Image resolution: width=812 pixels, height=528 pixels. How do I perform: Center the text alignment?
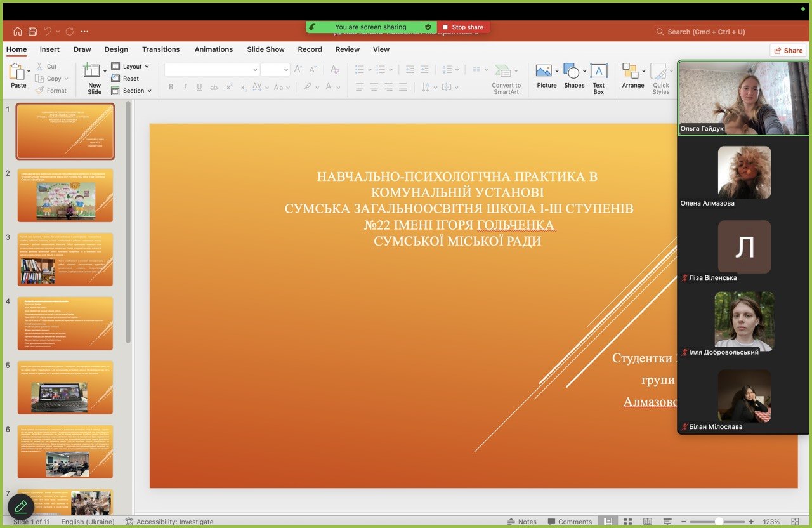click(x=374, y=87)
